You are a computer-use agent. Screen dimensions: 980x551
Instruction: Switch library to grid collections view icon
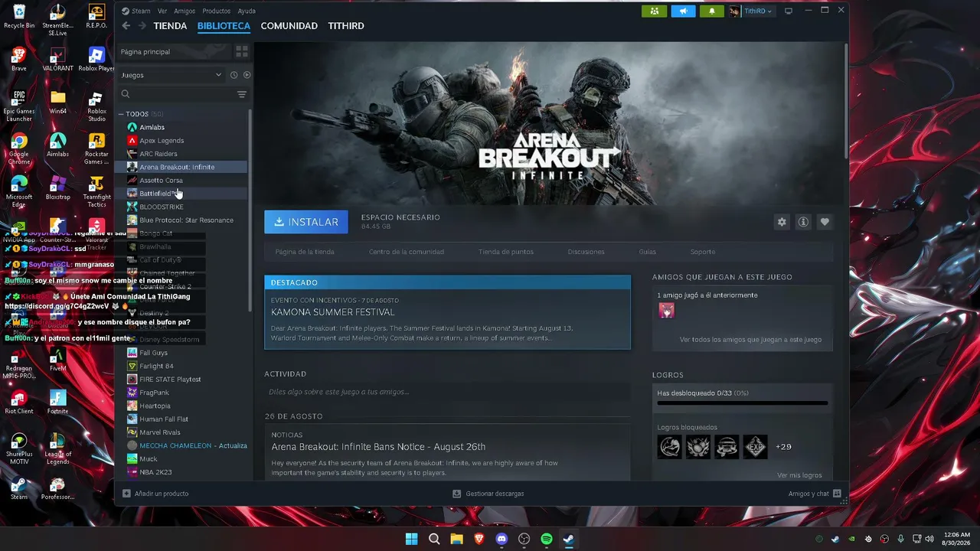click(x=242, y=51)
